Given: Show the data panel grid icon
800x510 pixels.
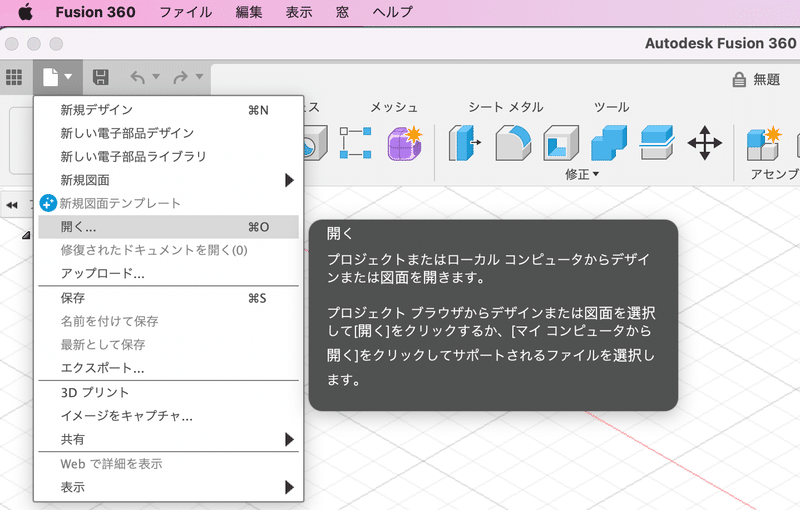Looking at the screenshot, I should coord(14,77).
